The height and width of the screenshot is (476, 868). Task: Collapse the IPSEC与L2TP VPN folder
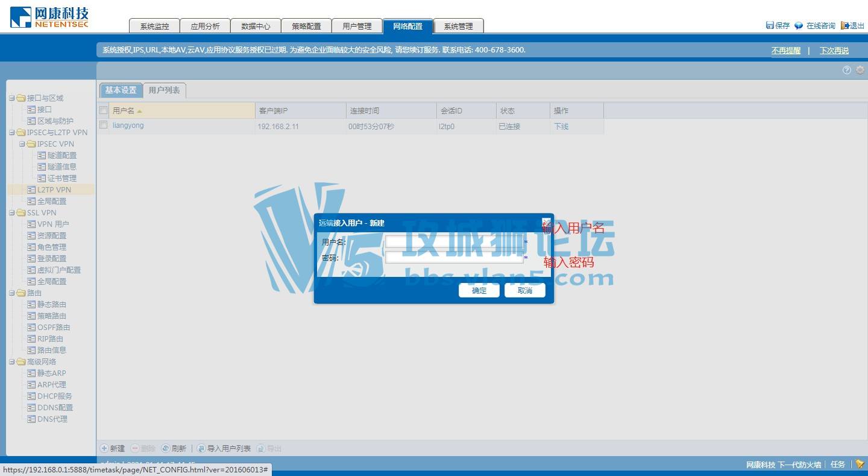click(x=11, y=132)
